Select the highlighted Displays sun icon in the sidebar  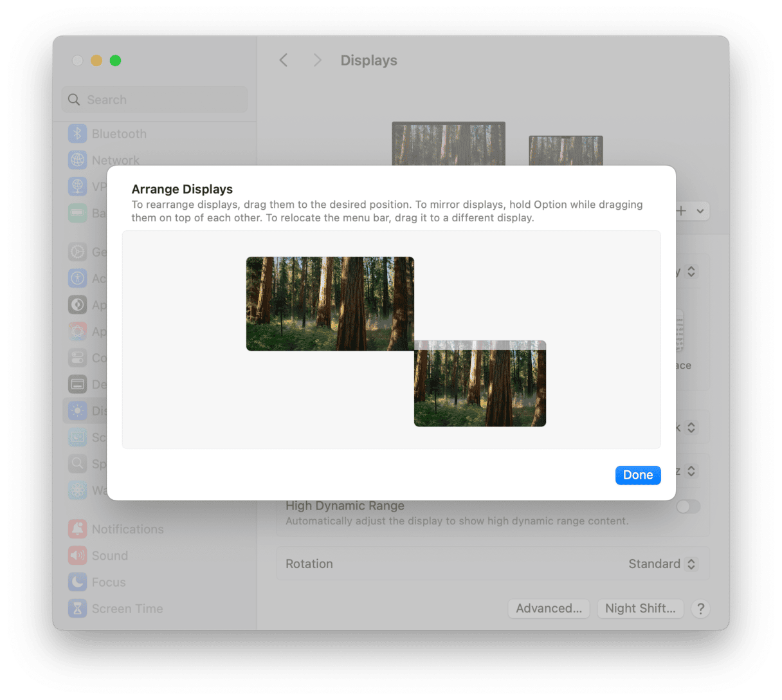(78, 410)
